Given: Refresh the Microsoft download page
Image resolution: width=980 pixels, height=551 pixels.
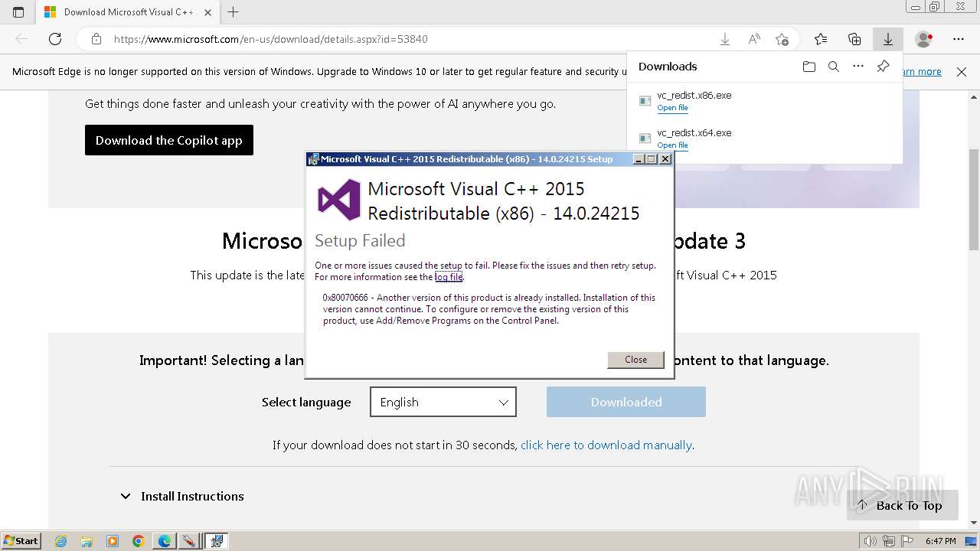Looking at the screenshot, I should (x=55, y=39).
